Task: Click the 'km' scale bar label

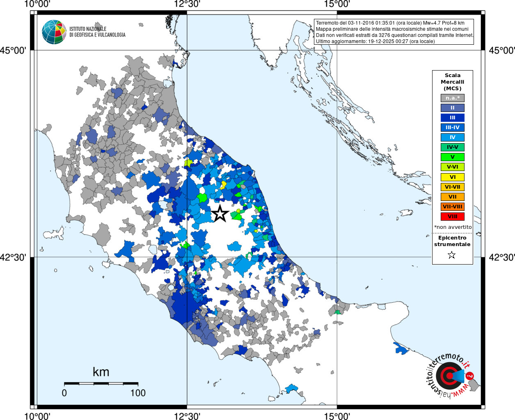Action: (101, 372)
